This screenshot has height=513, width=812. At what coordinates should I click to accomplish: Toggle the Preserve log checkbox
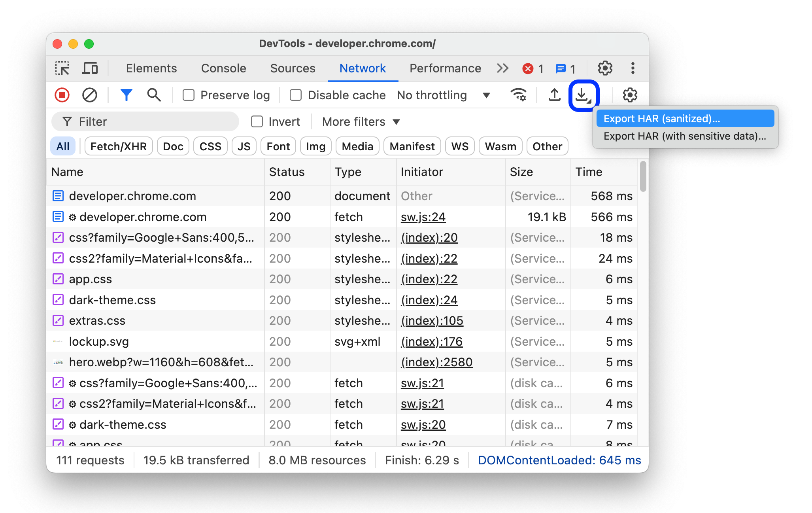tap(189, 95)
